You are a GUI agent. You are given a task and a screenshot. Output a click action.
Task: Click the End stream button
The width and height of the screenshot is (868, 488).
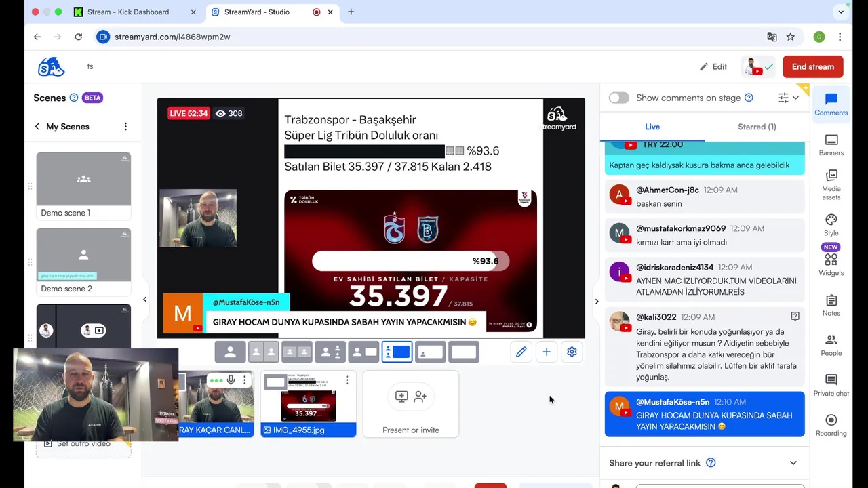pyautogui.click(x=813, y=66)
